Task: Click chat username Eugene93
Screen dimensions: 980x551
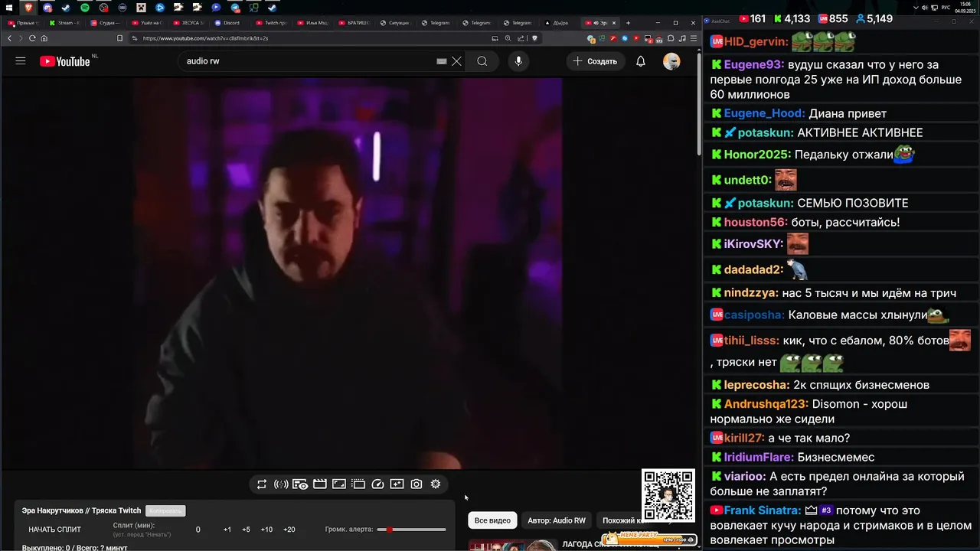Action: [753, 64]
